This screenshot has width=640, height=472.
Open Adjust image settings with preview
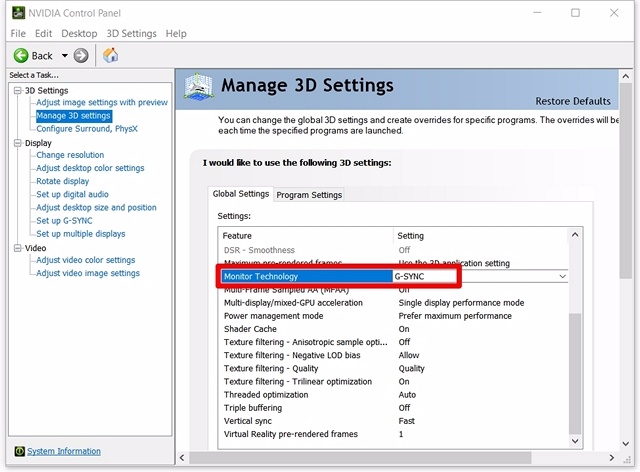pyautogui.click(x=102, y=102)
